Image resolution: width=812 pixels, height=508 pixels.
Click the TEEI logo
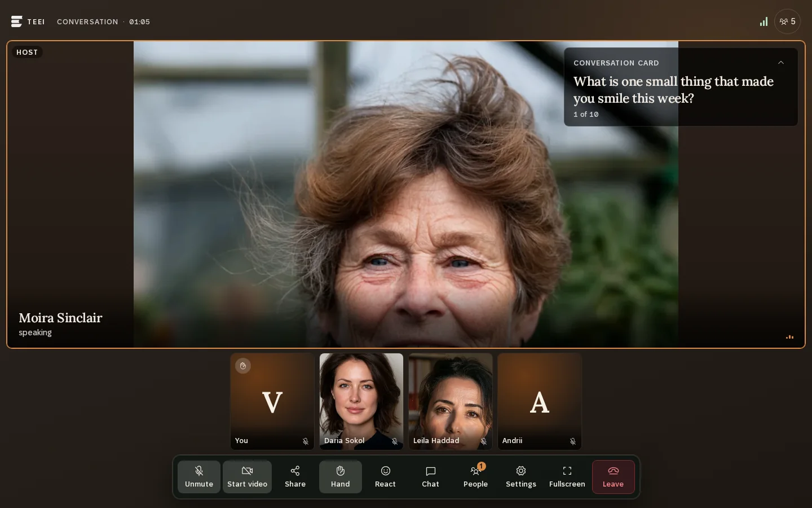(28, 21)
